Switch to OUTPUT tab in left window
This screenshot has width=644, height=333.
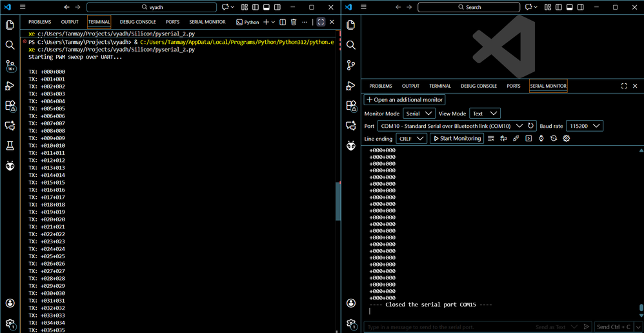(70, 22)
